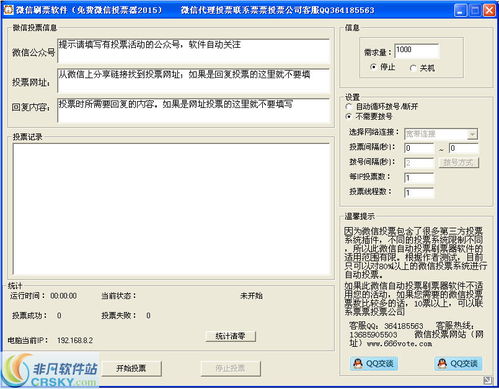Click the 需求量 input showing 1000
This screenshot has height=389, width=499.
[x=417, y=51]
